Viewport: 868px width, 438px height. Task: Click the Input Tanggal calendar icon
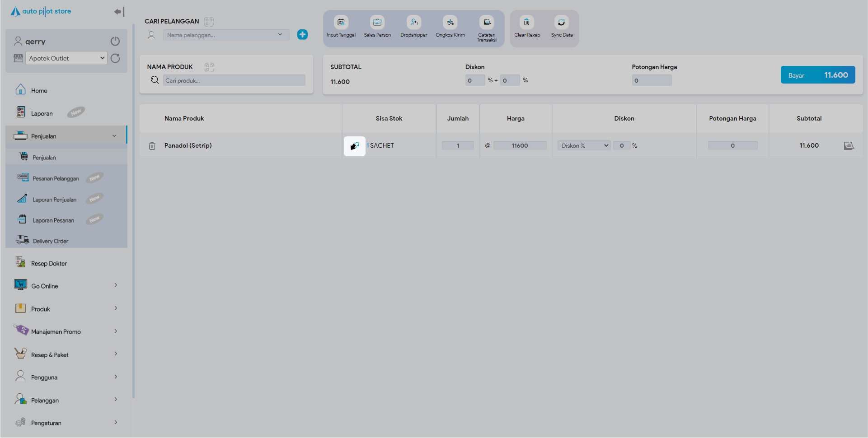[x=341, y=23]
